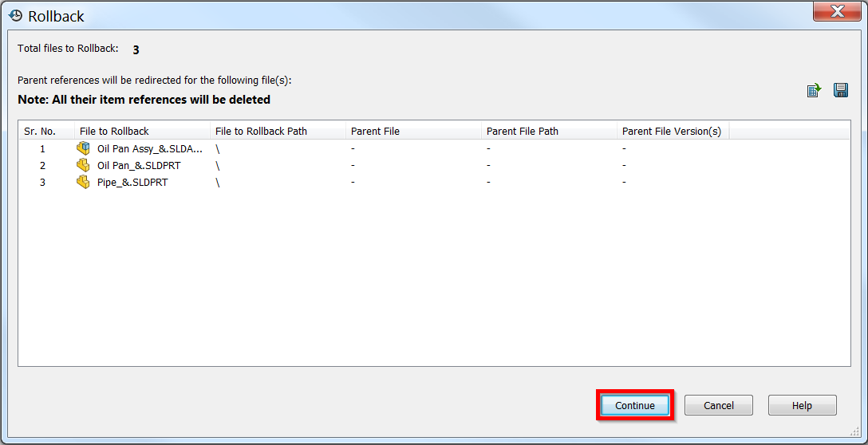Click serial number 3 cell
The width and height of the screenshot is (868, 445).
42,182
